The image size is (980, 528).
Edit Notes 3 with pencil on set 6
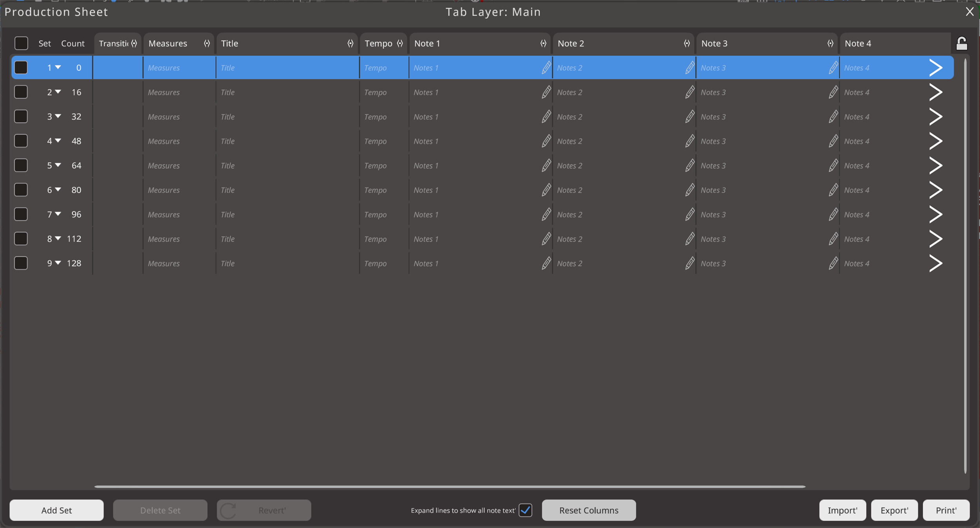point(833,190)
